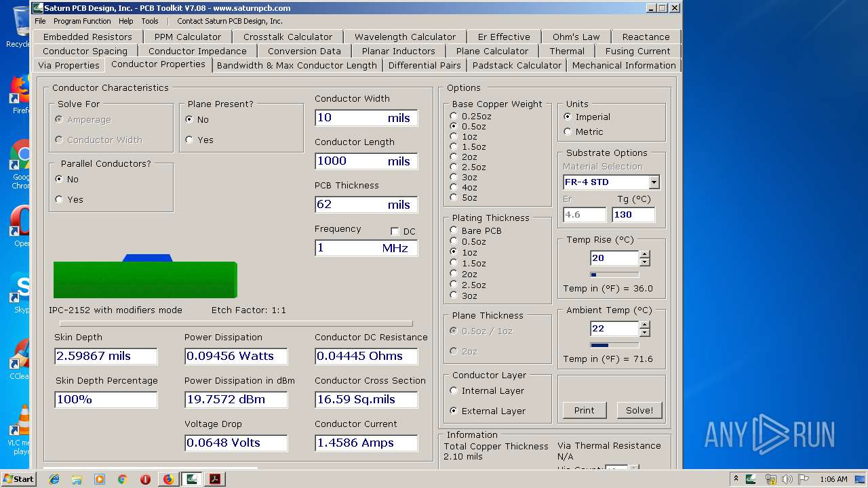Select 4oz base copper weight
The width and height of the screenshot is (868, 488).
[464, 187]
